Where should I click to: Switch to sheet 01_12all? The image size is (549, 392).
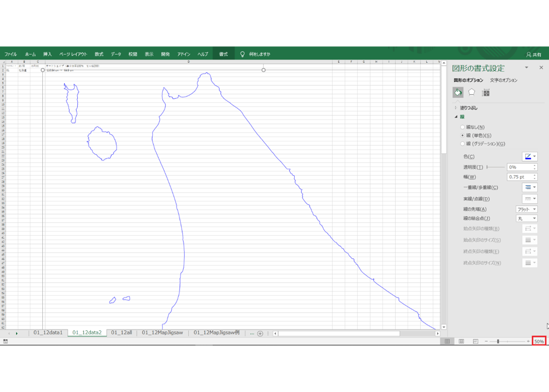[x=121, y=333]
